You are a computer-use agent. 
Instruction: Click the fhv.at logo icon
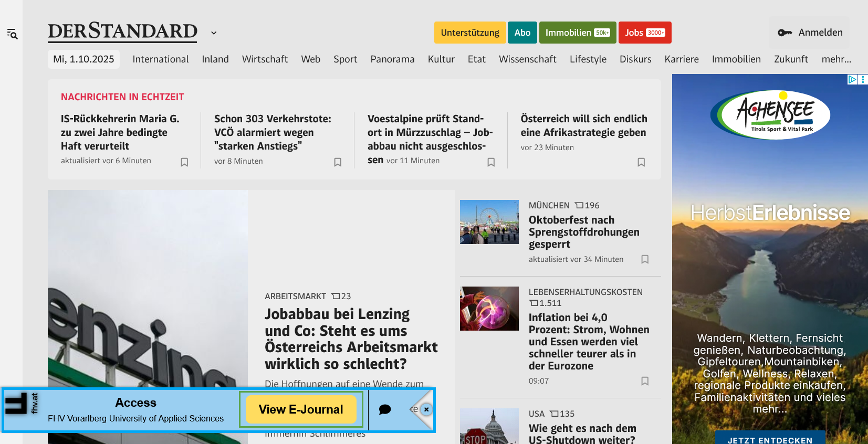point(21,404)
